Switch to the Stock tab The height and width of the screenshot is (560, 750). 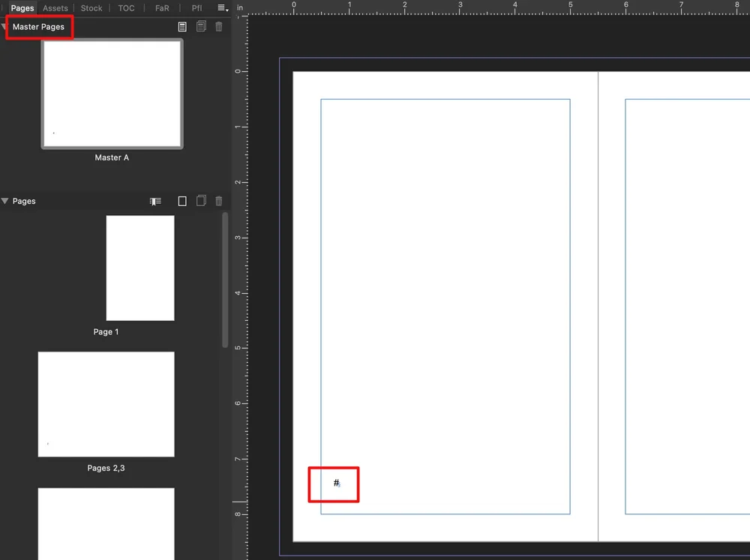click(91, 8)
